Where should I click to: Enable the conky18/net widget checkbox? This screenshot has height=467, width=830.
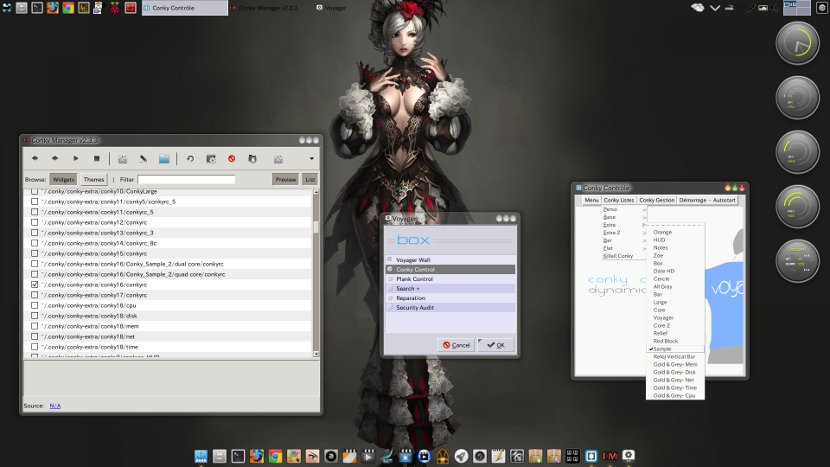34,336
